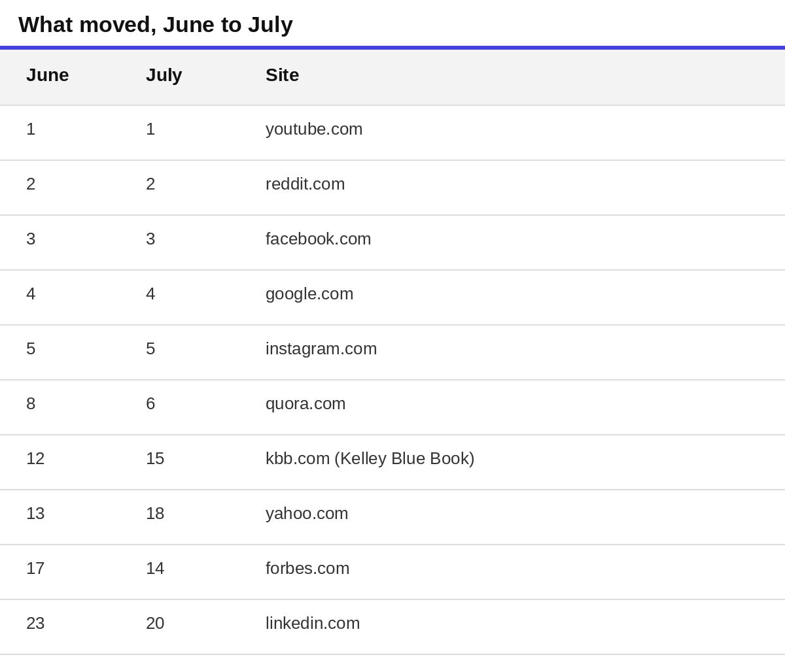This screenshot has width=785, height=672.
Task: Click the 'What moved, June to July' heading
Action: coord(156,25)
